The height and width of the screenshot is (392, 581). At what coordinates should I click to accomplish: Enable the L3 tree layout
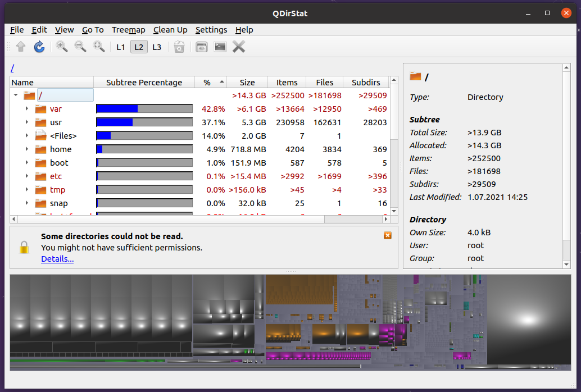click(157, 47)
